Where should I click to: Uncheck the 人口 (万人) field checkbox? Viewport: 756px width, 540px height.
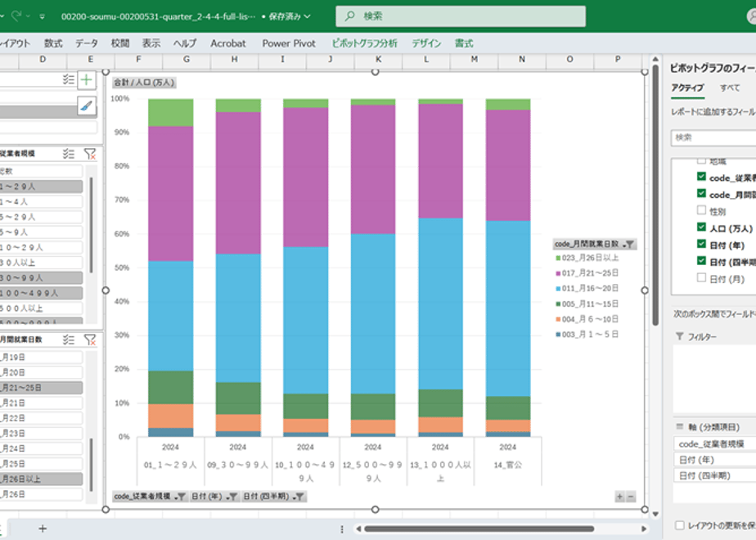[701, 227]
